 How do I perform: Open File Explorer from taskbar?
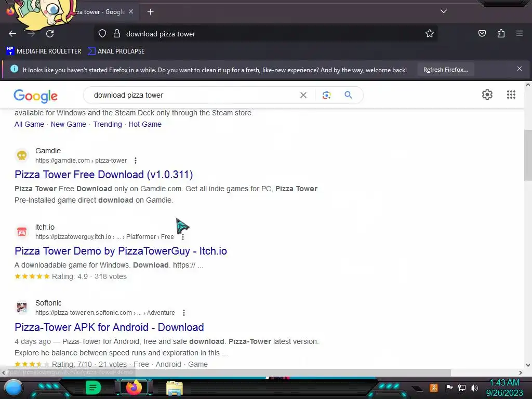[175, 388]
